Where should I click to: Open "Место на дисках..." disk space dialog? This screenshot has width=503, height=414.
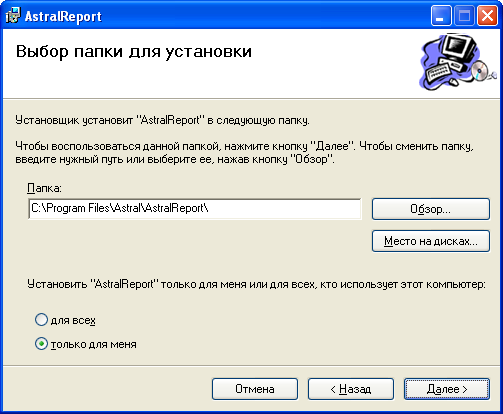[x=431, y=241]
